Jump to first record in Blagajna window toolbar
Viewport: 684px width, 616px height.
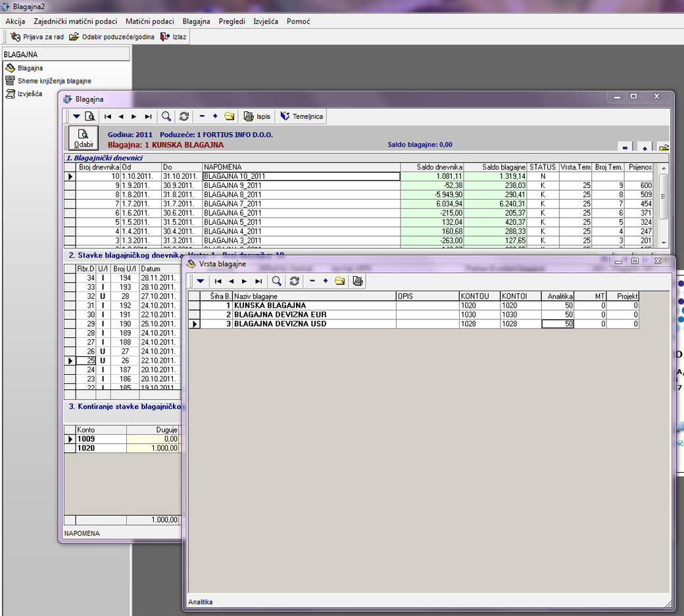coord(108,116)
